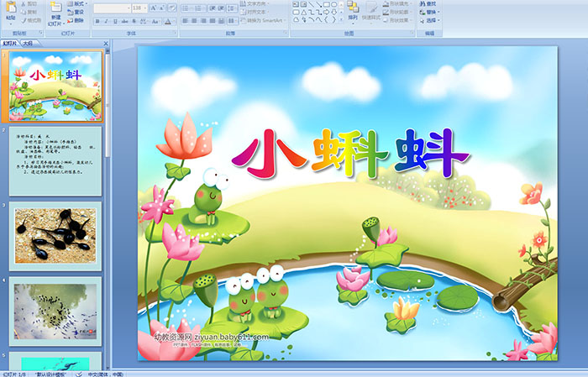The width and height of the screenshot is (588, 377).
Task: Select the Right Arrow block shape
Action: tap(326, 13)
